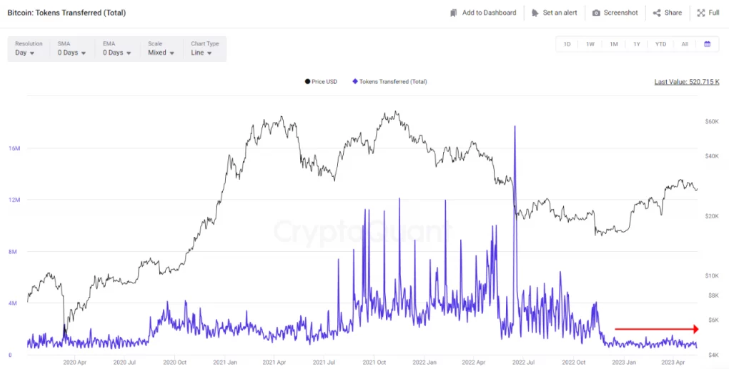Click the 2023 Apr date label
The image size is (731, 374).
click(673, 362)
